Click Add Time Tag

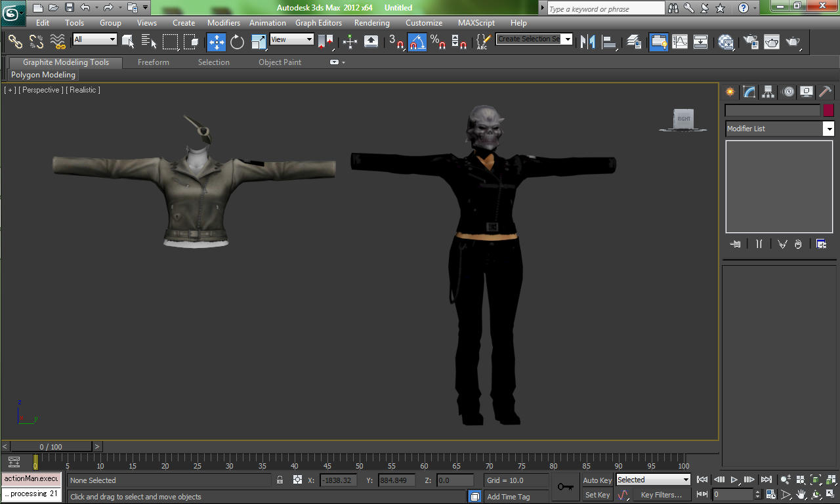509,497
